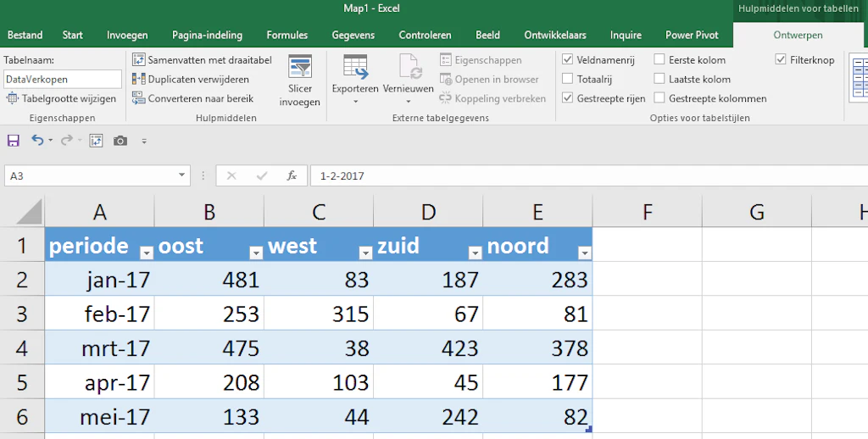The width and height of the screenshot is (868, 439).
Task: Expand the Name Box dropdown arrow
Action: click(x=181, y=175)
